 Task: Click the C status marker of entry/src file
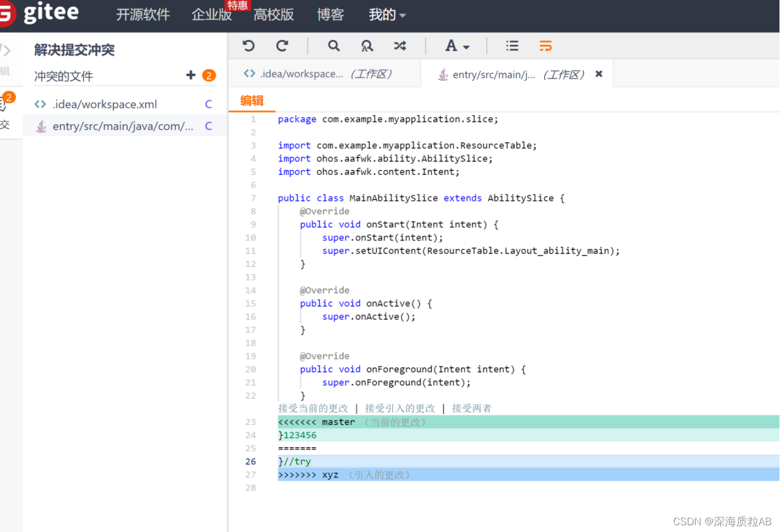[x=208, y=126]
